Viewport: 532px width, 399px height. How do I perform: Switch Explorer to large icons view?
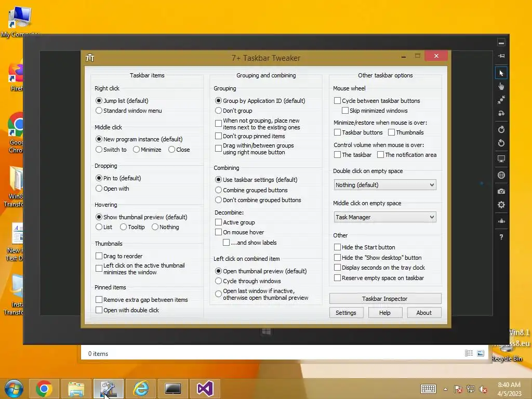(481, 353)
